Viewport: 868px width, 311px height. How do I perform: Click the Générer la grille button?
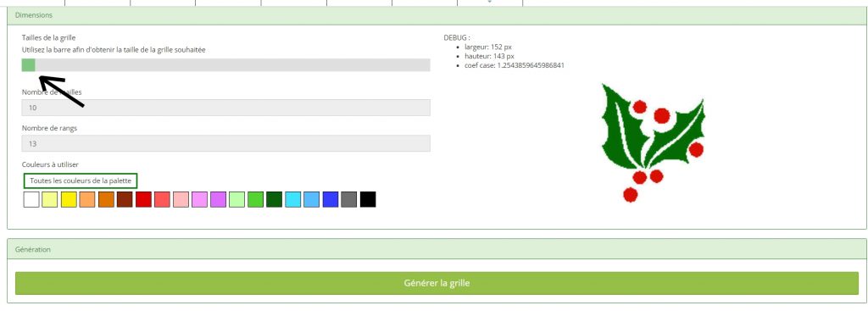(x=437, y=283)
